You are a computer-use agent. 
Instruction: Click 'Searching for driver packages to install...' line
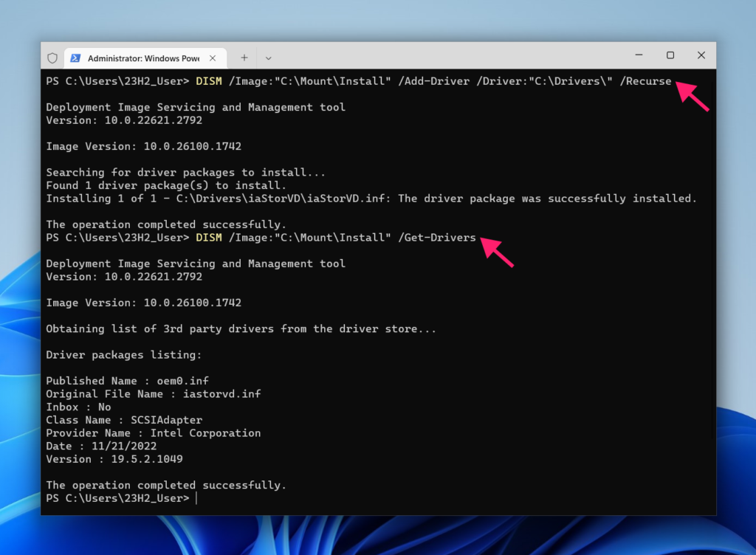pyautogui.click(x=185, y=173)
